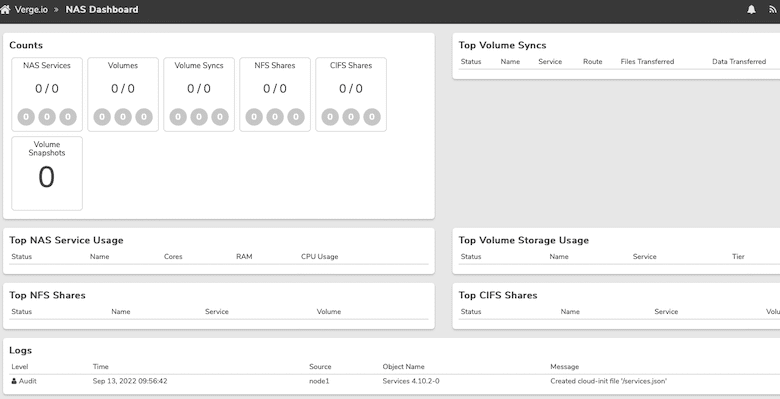780x399 pixels.
Task: Click the Object Name column header in Logs
Action: point(403,367)
